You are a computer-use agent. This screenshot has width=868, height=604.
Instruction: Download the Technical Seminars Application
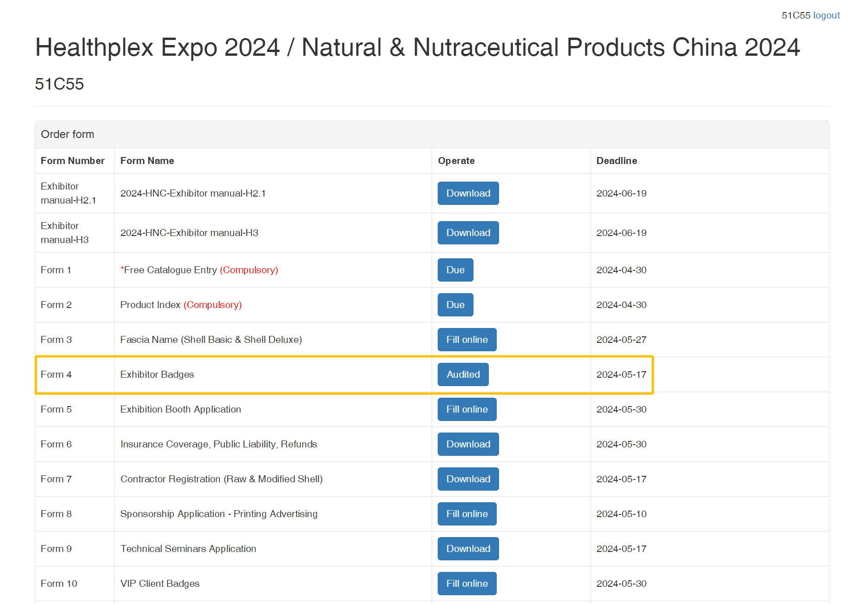468,549
